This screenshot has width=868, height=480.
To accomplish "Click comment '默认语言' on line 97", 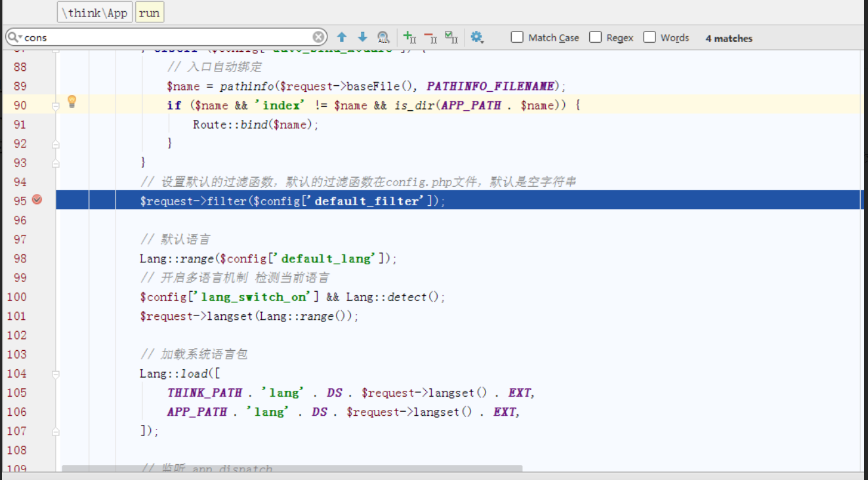I will [x=186, y=239].
